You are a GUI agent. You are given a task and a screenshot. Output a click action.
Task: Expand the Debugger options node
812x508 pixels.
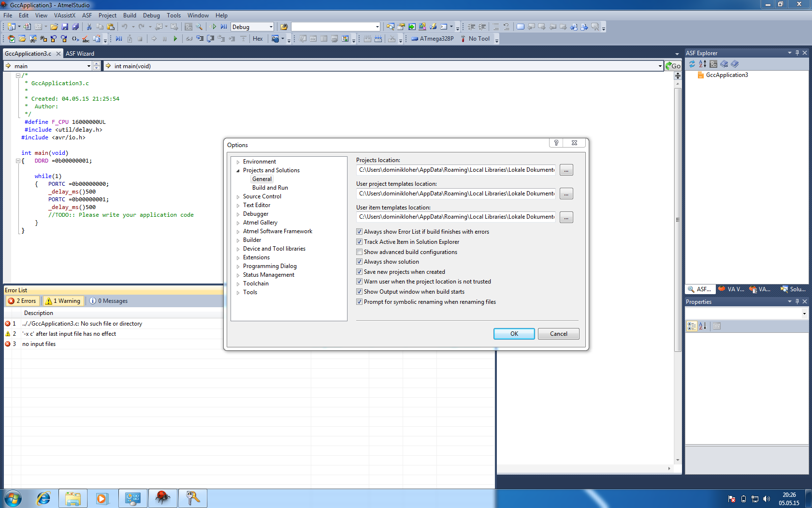(x=238, y=214)
